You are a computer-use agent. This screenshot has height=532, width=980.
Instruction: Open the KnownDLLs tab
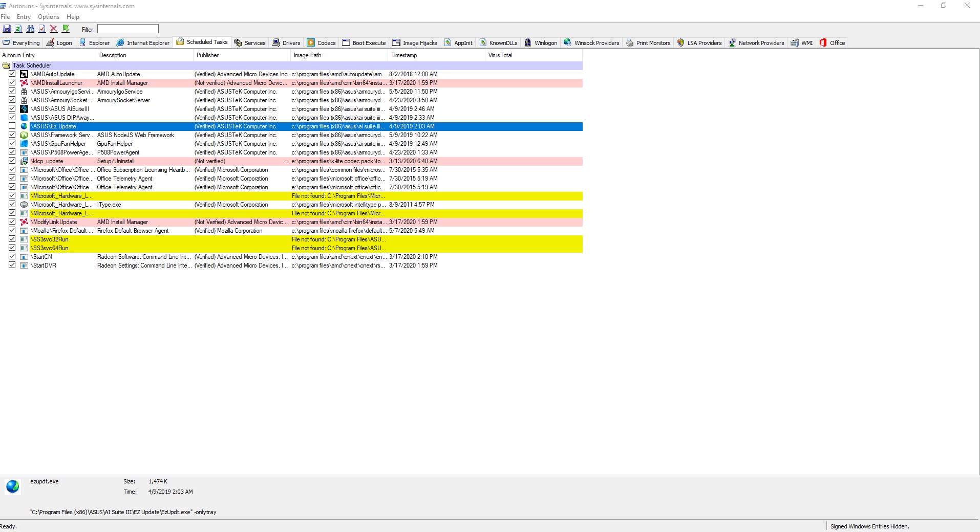pos(499,43)
